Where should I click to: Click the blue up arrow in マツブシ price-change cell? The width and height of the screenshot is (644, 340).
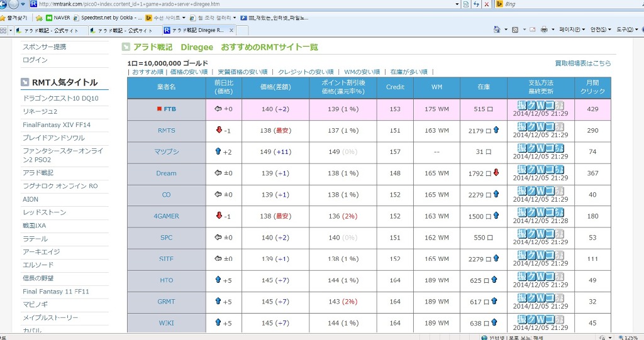coord(218,151)
